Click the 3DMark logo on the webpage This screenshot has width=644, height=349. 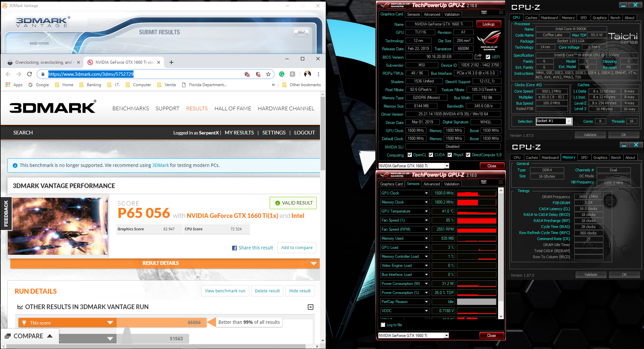point(53,107)
